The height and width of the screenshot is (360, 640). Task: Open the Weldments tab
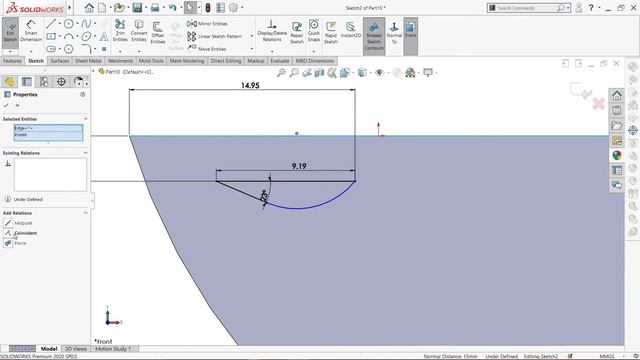pyautogui.click(x=120, y=61)
